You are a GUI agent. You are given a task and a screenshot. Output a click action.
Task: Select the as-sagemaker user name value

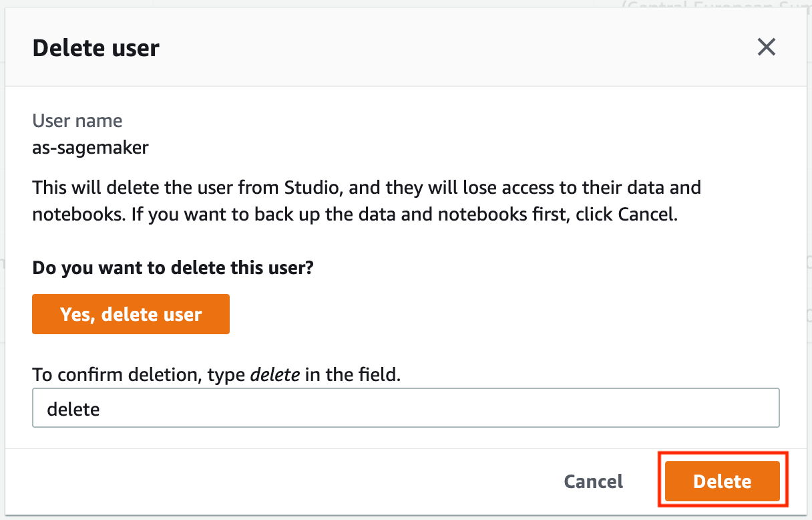pyautogui.click(x=90, y=147)
